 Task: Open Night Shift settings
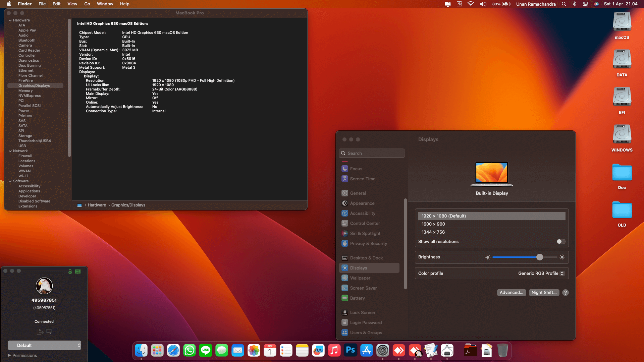(x=544, y=292)
